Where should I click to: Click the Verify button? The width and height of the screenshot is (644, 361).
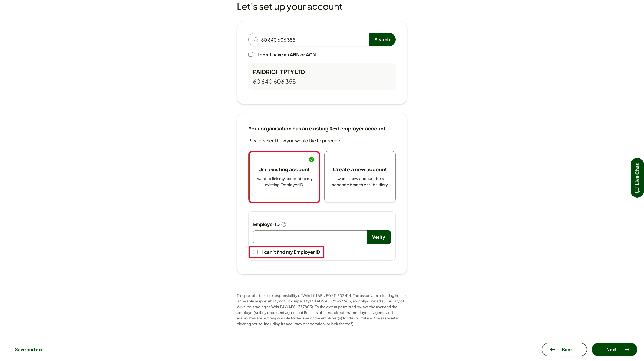(x=378, y=237)
